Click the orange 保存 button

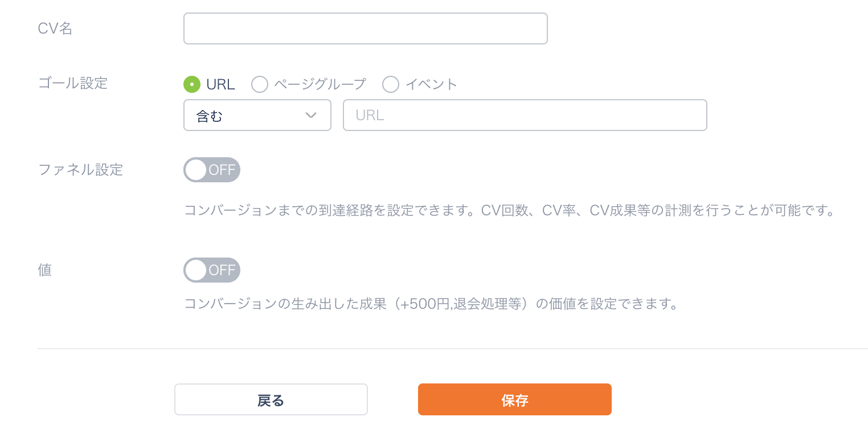pos(515,399)
